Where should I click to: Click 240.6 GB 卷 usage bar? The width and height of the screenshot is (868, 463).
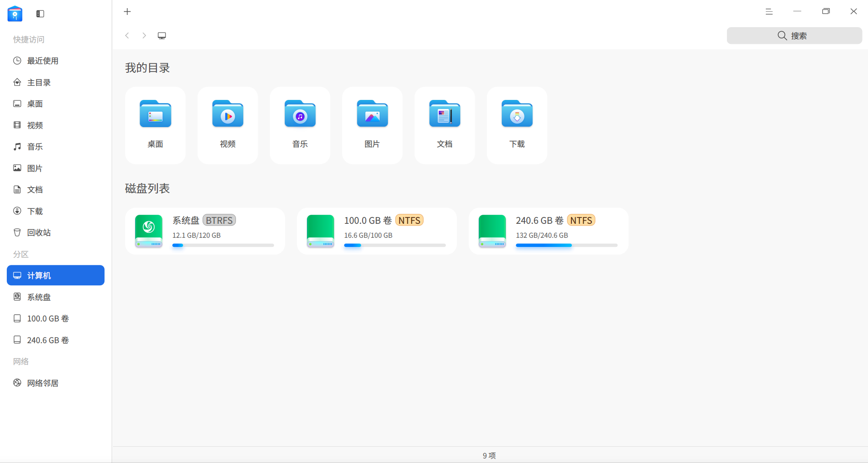tap(566, 245)
